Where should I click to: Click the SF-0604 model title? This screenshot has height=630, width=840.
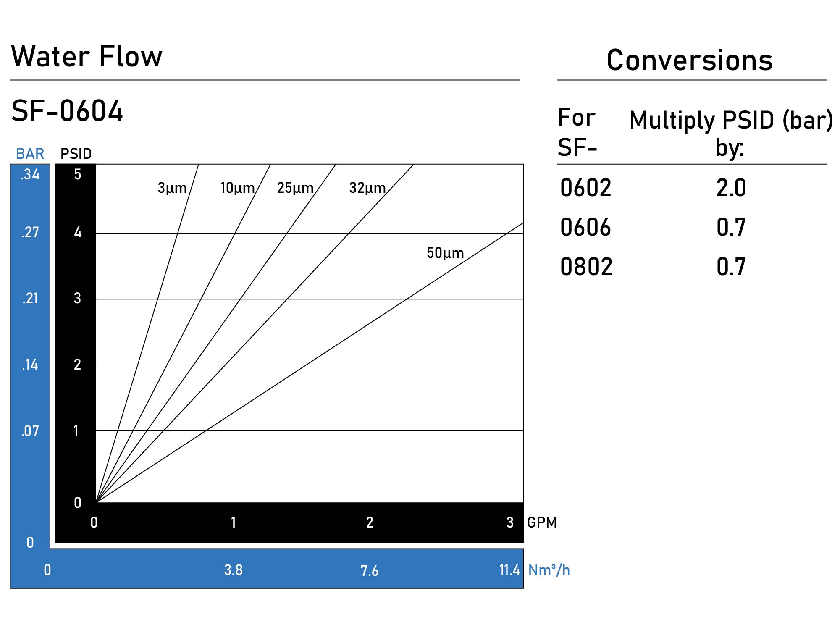[67, 111]
